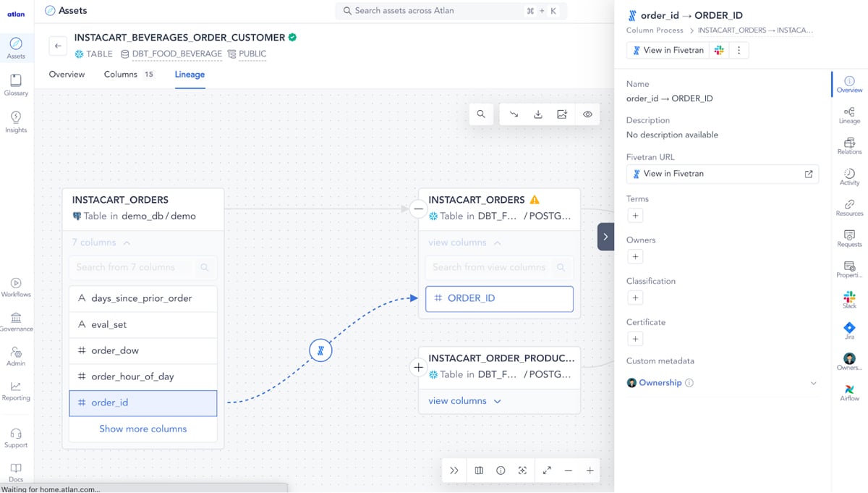Select the search icon on the lineage canvas
The image size is (868, 493).
tap(481, 114)
